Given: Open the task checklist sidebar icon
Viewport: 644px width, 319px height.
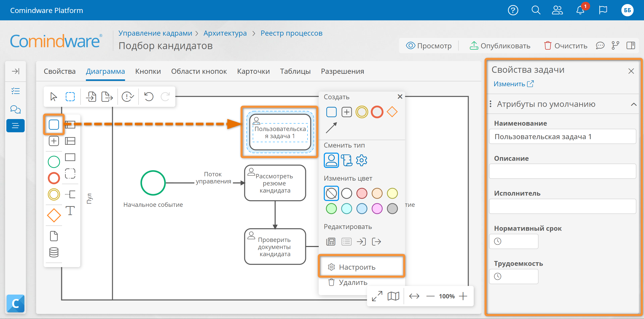Looking at the screenshot, I should (16, 91).
